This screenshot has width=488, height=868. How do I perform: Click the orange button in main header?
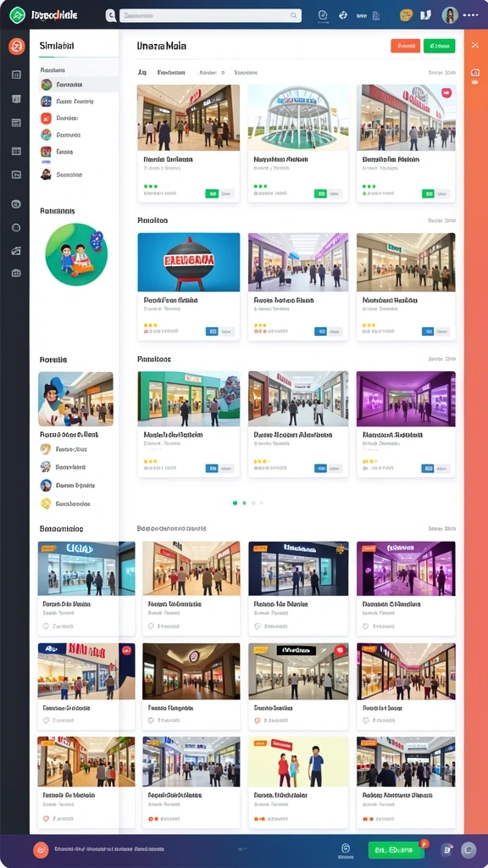click(x=406, y=46)
